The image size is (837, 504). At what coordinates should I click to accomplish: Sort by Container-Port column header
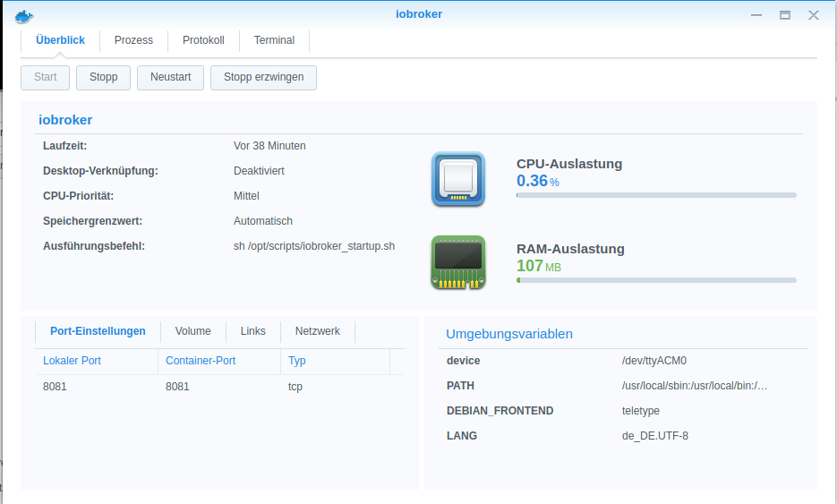coord(219,361)
